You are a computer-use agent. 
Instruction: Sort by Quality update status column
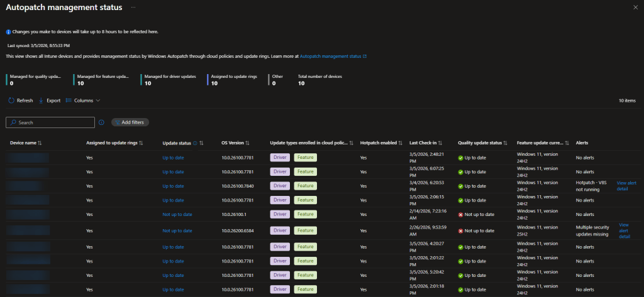coord(506,143)
